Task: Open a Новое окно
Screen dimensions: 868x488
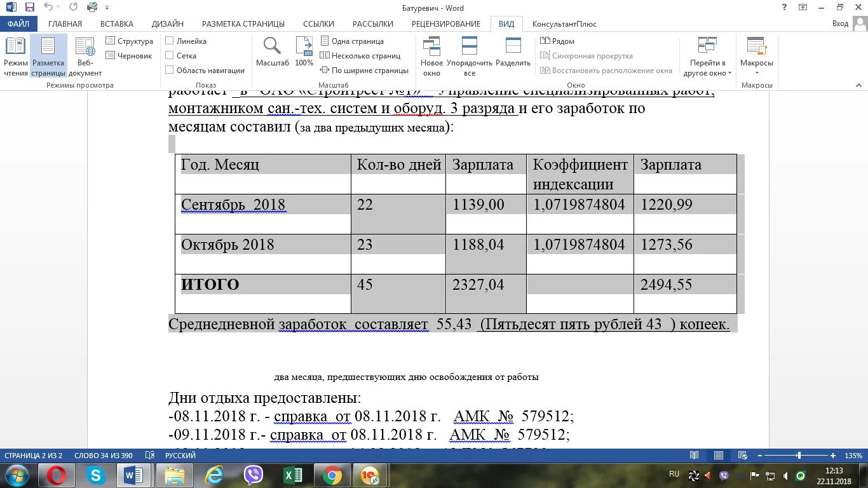Action: (432, 57)
